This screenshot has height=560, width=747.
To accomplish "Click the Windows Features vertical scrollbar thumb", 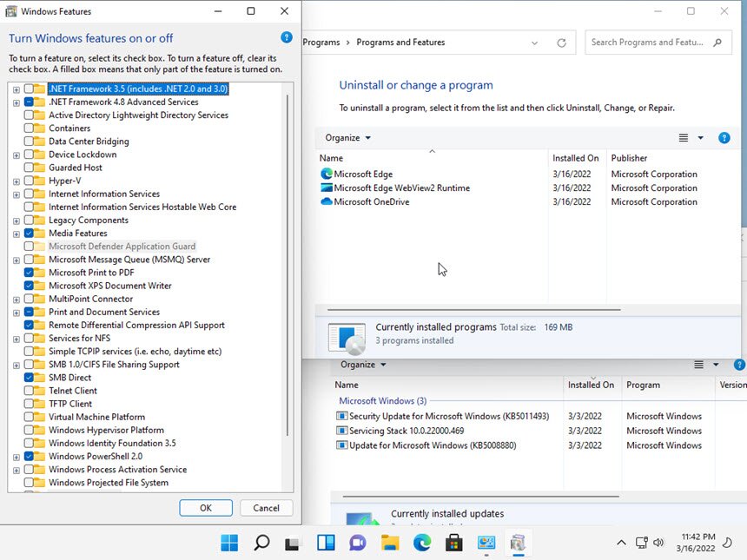I will pos(288,265).
